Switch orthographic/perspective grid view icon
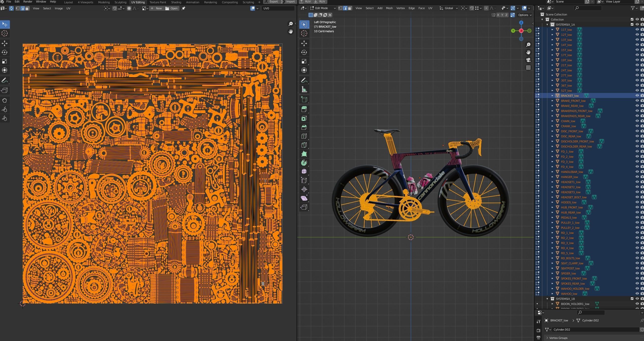Screen dimensions: 644x341 coord(528,68)
